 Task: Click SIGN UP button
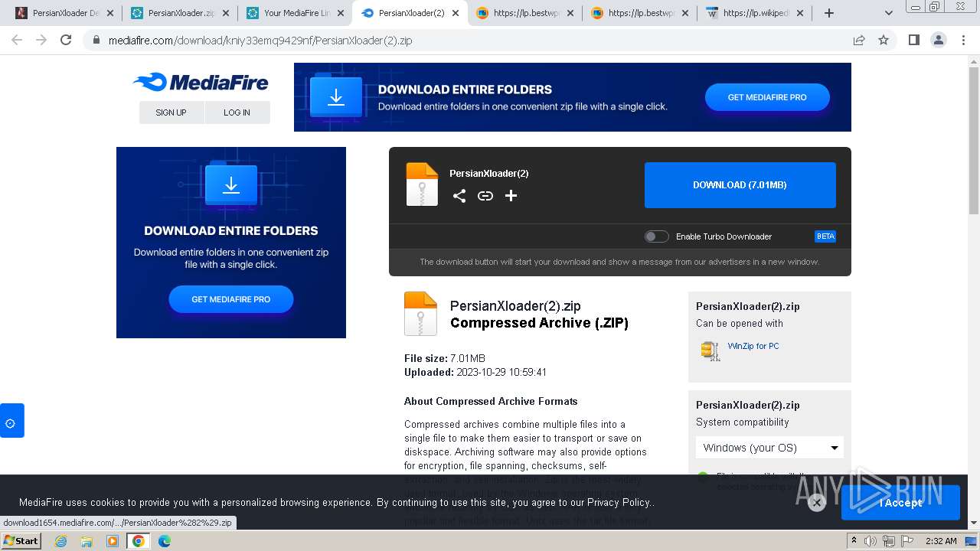171,112
